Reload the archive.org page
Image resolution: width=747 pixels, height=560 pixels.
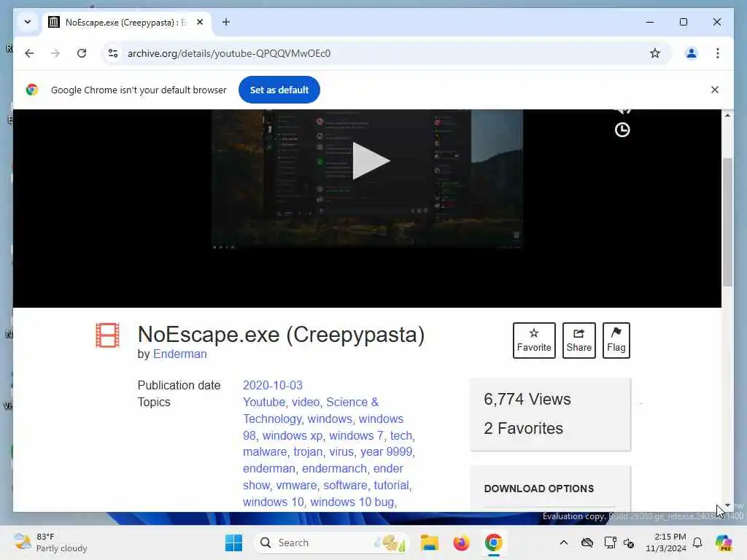82,53
